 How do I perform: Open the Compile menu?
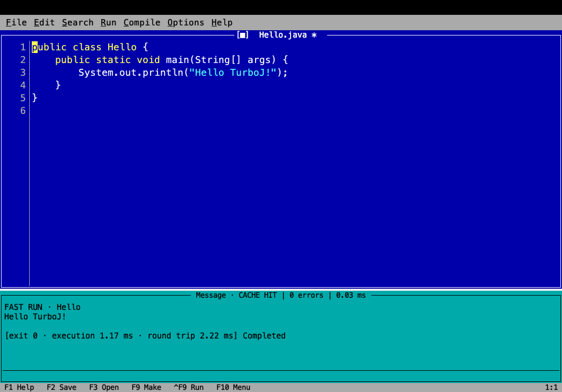point(142,23)
